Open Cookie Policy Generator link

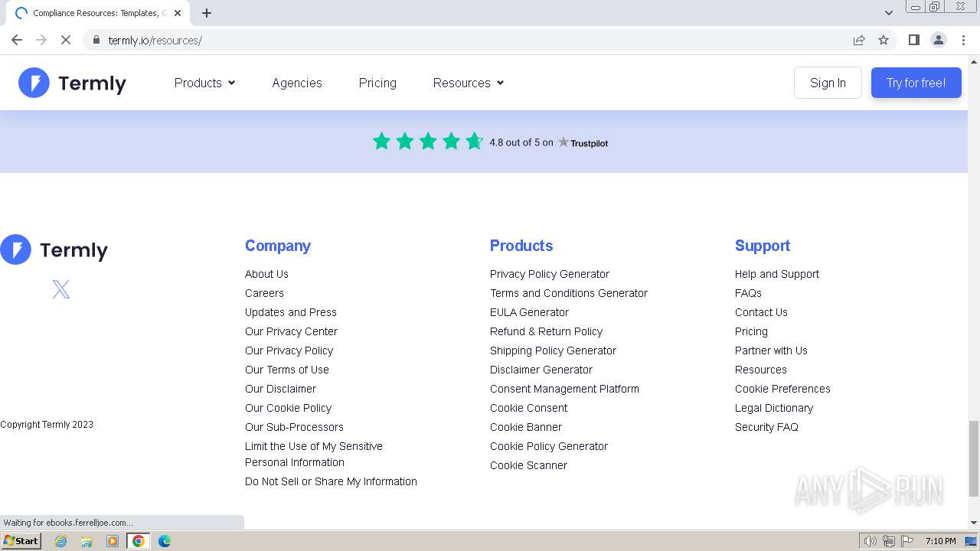(549, 446)
